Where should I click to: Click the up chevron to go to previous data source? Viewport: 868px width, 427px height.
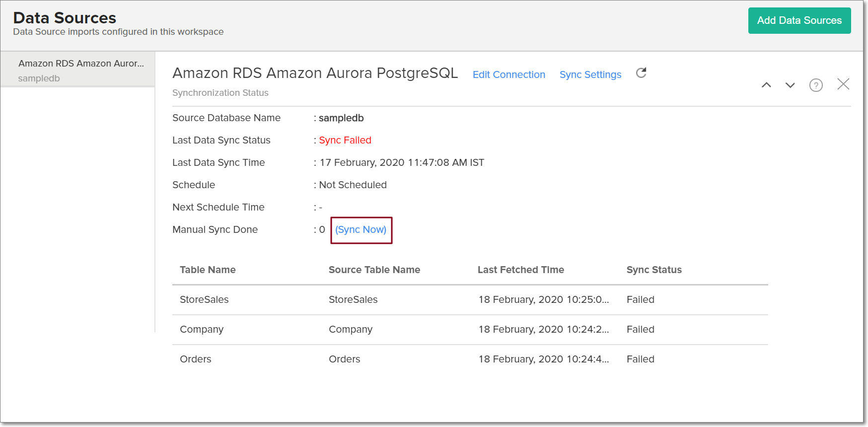click(766, 85)
